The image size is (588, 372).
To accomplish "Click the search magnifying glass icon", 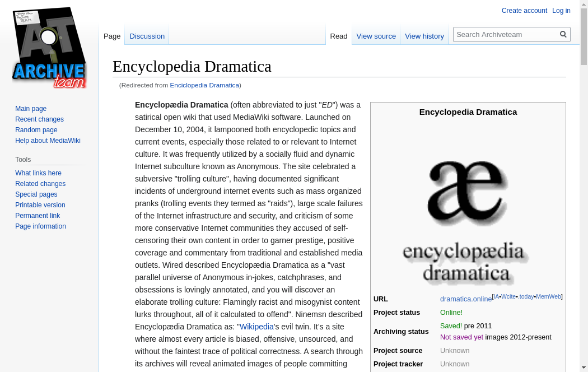I will pos(563,34).
